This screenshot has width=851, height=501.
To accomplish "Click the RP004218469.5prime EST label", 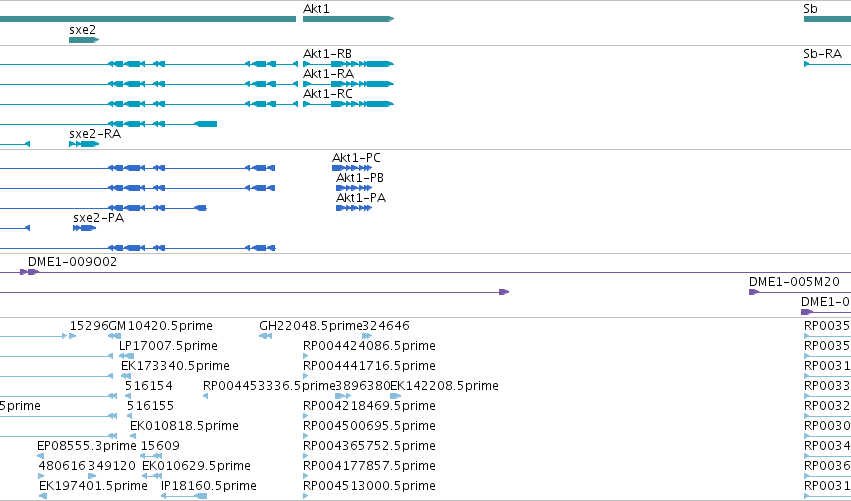I will tap(369, 406).
